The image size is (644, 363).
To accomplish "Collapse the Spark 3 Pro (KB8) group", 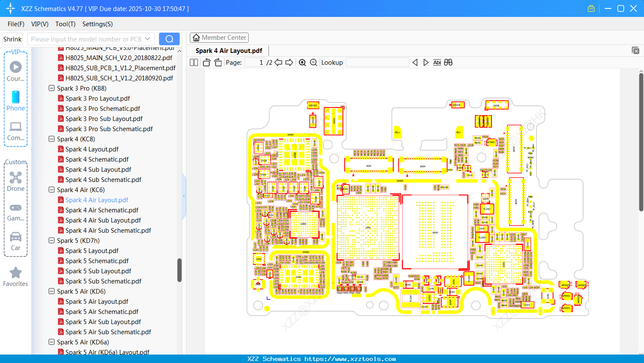I will pos(51,88).
